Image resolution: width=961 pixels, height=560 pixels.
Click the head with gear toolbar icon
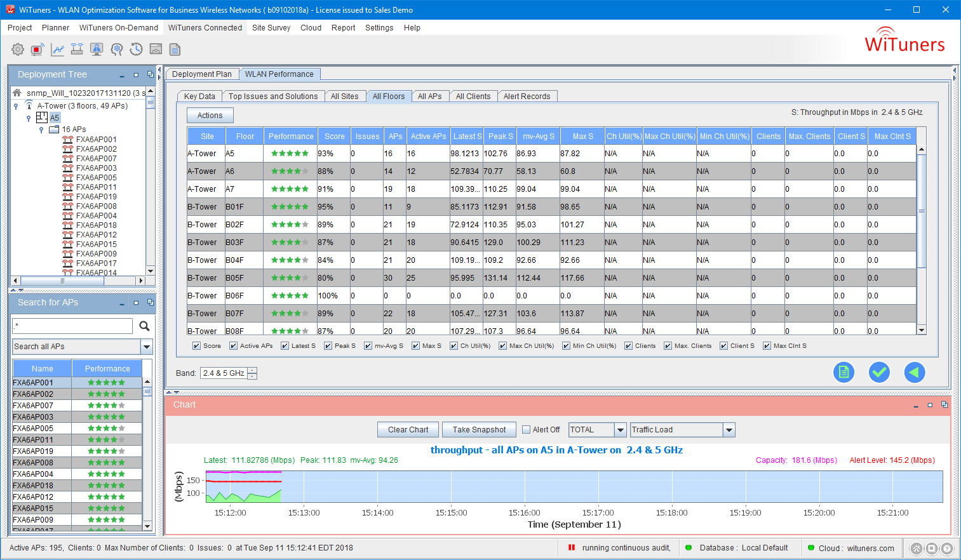pyautogui.click(x=116, y=50)
